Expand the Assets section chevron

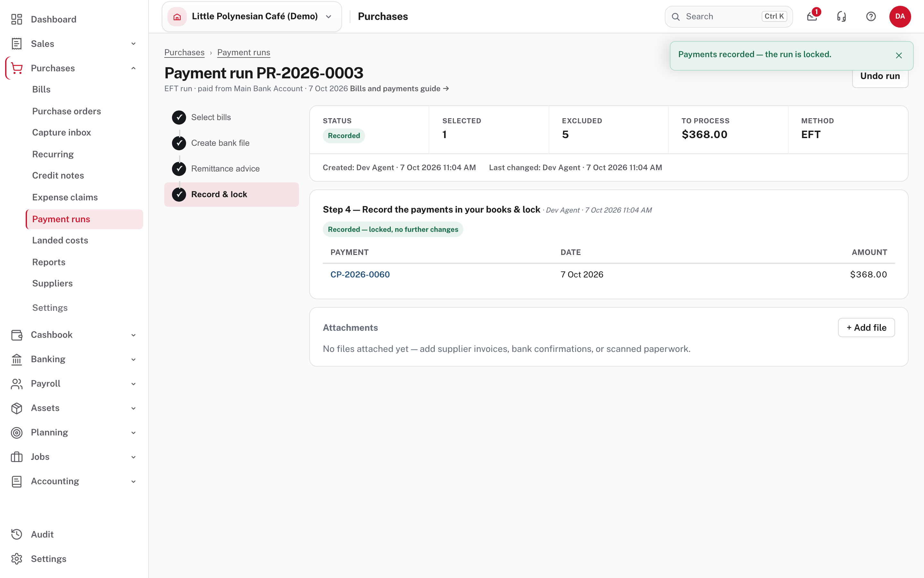(133, 408)
